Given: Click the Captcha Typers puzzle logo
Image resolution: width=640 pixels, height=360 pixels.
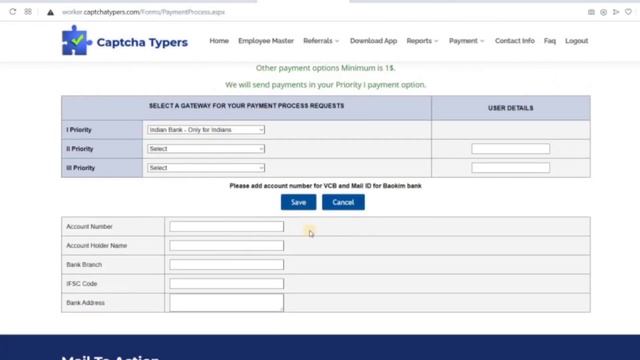Looking at the screenshot, I should click(76, 40).
